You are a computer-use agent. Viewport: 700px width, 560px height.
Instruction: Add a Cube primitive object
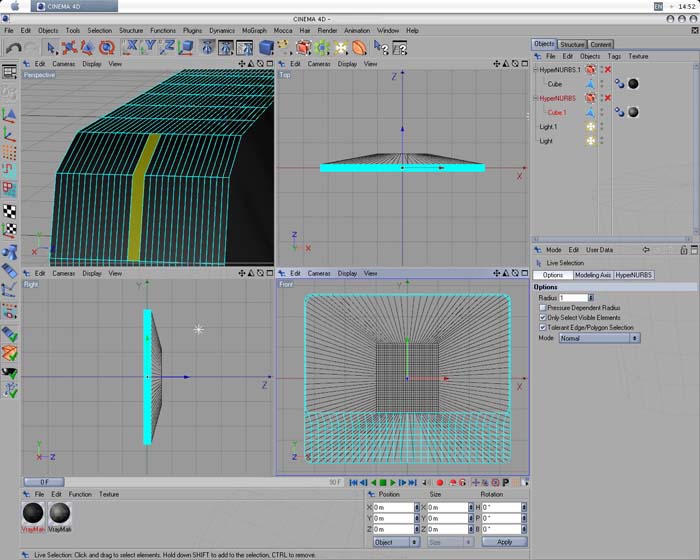pyautogui.click(x=266, y=48)
